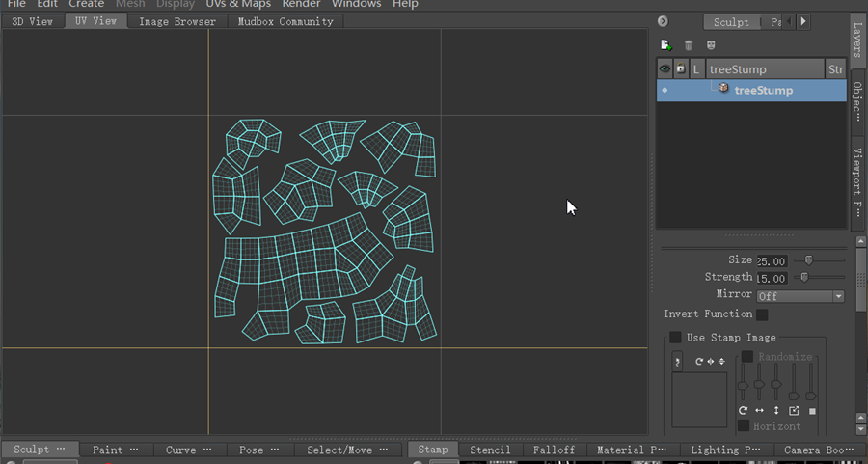Show more layer tabs with the right arrow

803,21
